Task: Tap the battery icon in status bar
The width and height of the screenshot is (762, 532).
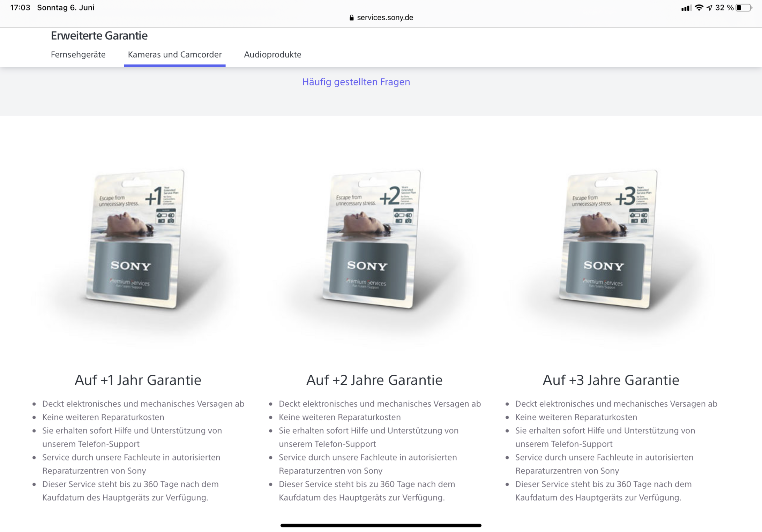Action: pyautogui.click(x=744, y=8)
